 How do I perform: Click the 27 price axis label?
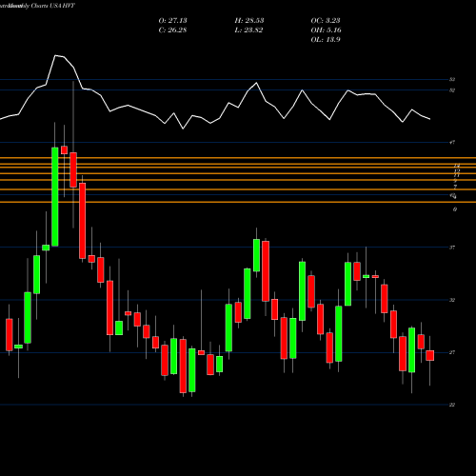(x=452, y=352)
